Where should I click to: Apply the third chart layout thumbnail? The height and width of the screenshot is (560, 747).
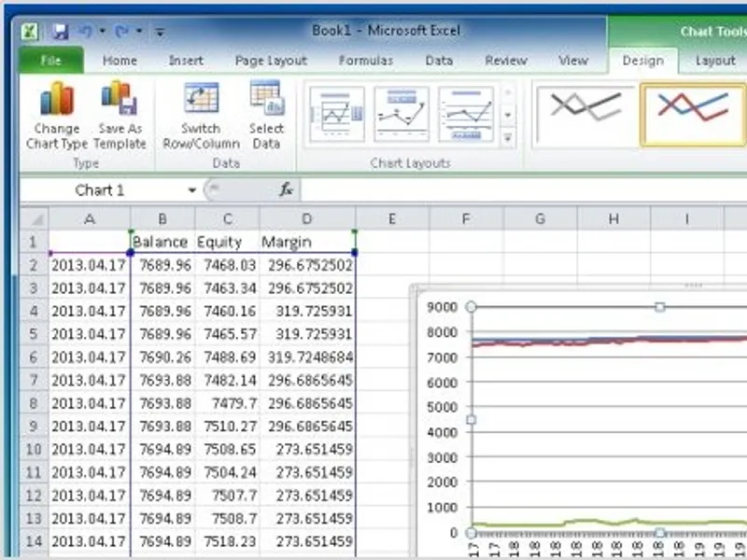[466, 114]
